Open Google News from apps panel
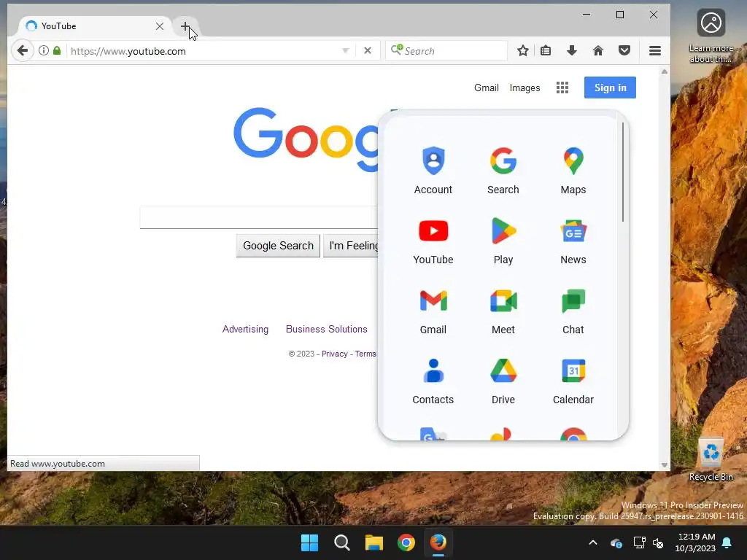Image resolution: width=747 pixels, height=560 pixels. (x=573, y=241)
